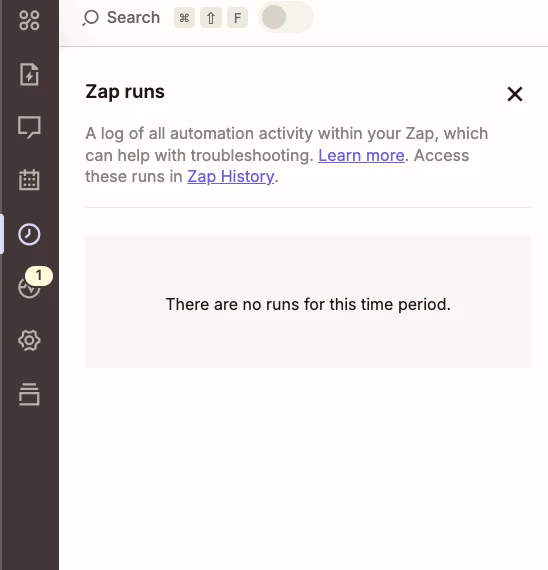Viewport: 548px width, 570px height.
Task: Click the F key shortcut badge
Action: tap(237, 17)
